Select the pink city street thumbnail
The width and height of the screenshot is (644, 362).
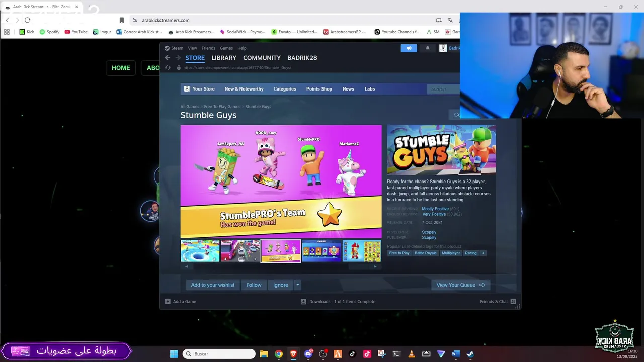click(x=240, y=251)
